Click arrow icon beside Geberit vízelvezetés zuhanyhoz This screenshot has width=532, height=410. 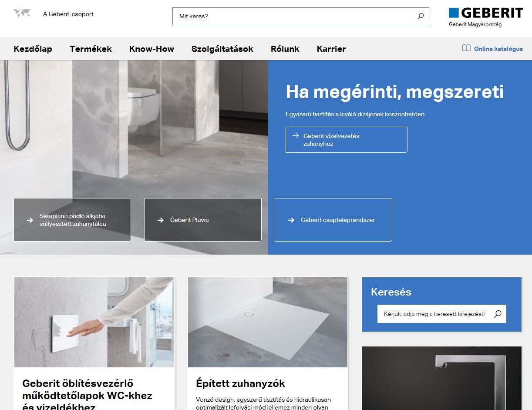click(296, 136)
